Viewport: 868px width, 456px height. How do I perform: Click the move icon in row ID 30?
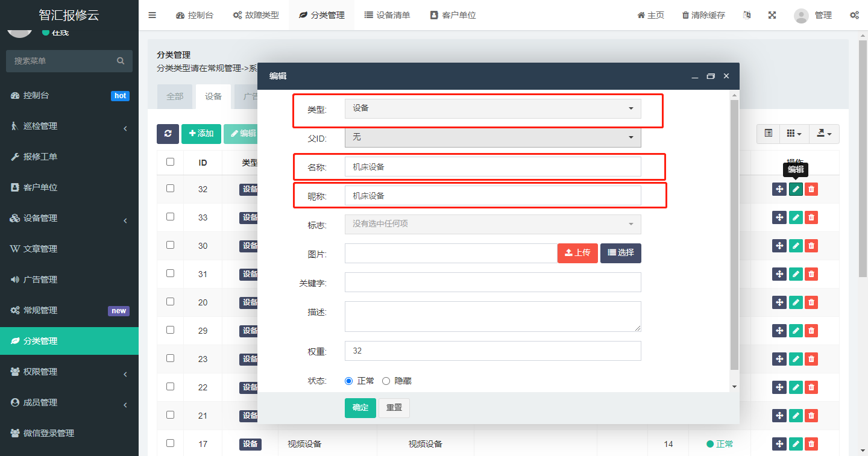[x=779, y=246]
